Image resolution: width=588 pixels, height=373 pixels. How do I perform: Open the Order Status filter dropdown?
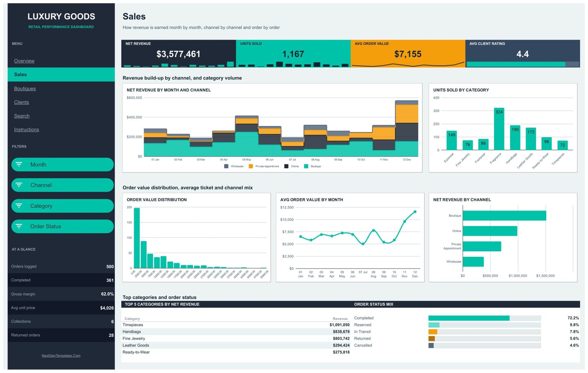click(62, 226)
